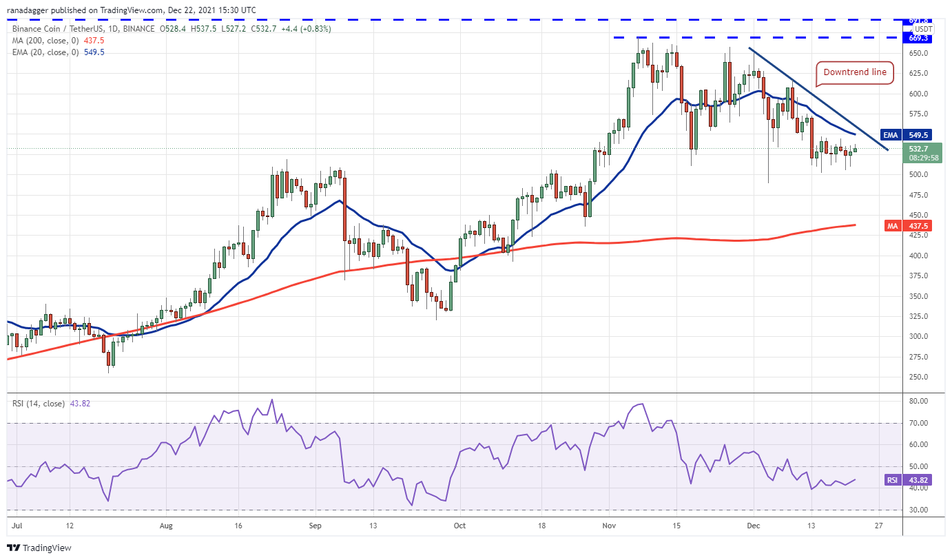Click the 669.3 dashed line price label
Image resolution: width=952 pixels, height=560 pixels.
(x=920, y=39)
